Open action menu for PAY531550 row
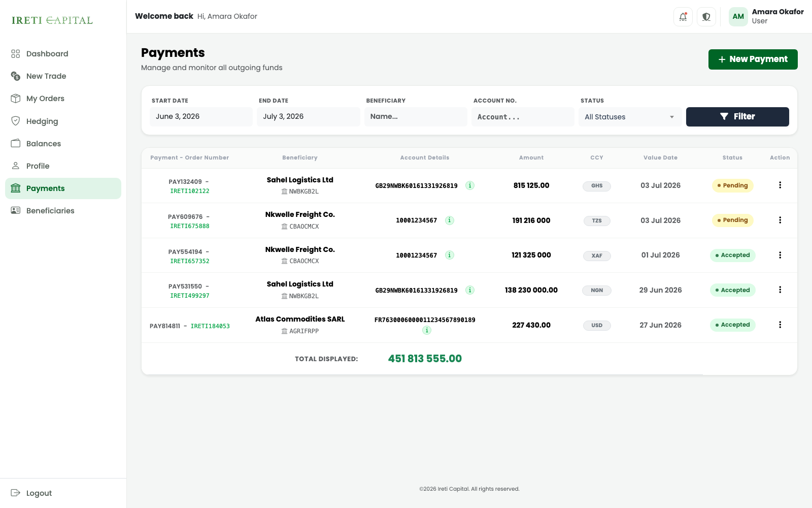 pos(780,290)
